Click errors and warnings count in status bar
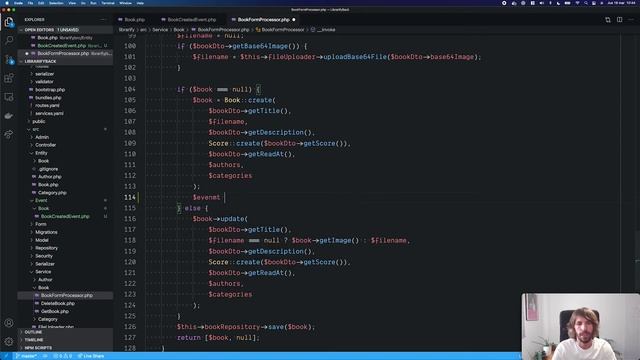The height and width of the screenshot is (360, 640). click(62, 356)
